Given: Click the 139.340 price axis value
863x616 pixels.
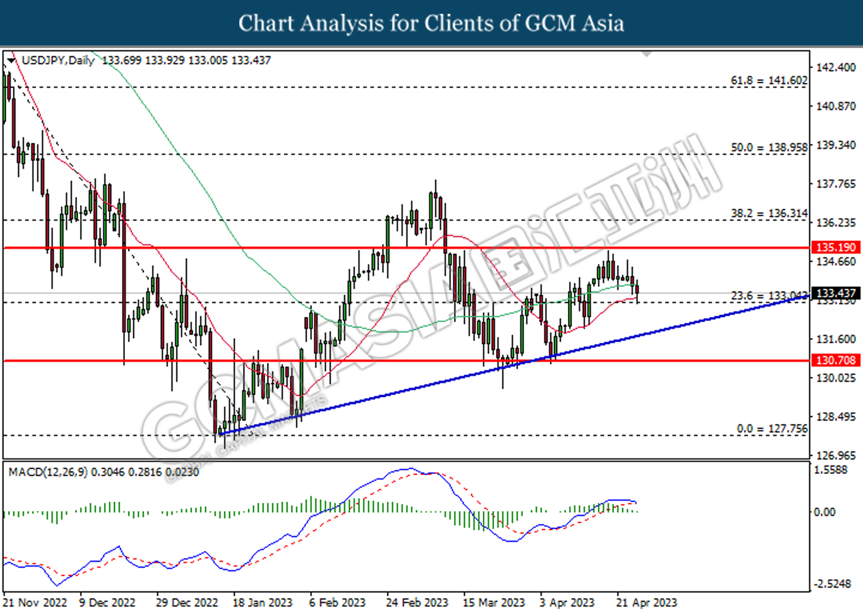Looking at the screenshot, I should pyautogui.click(x=836, y=145).
